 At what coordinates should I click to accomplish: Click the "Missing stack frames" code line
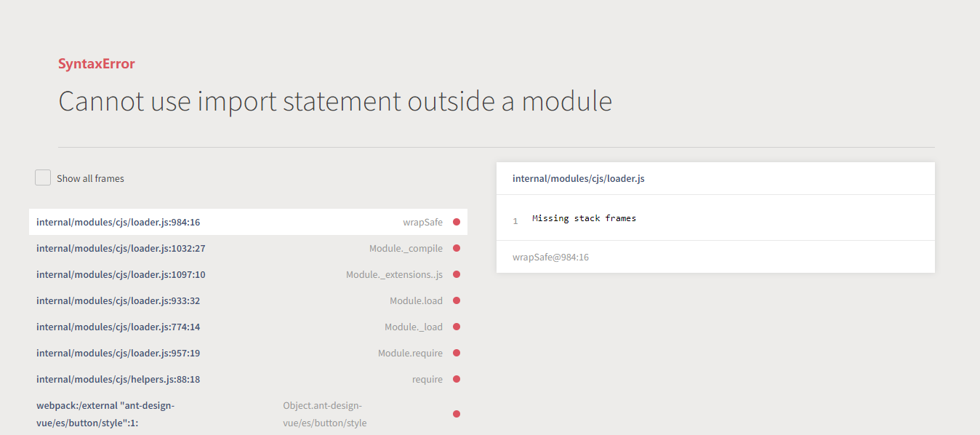pos(584,218)
